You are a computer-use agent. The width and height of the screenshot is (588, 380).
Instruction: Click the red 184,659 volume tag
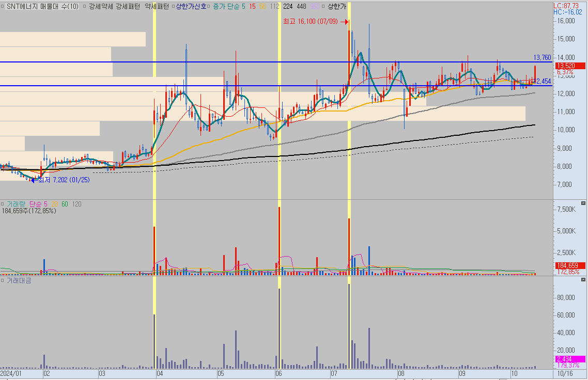click(569, 266)
